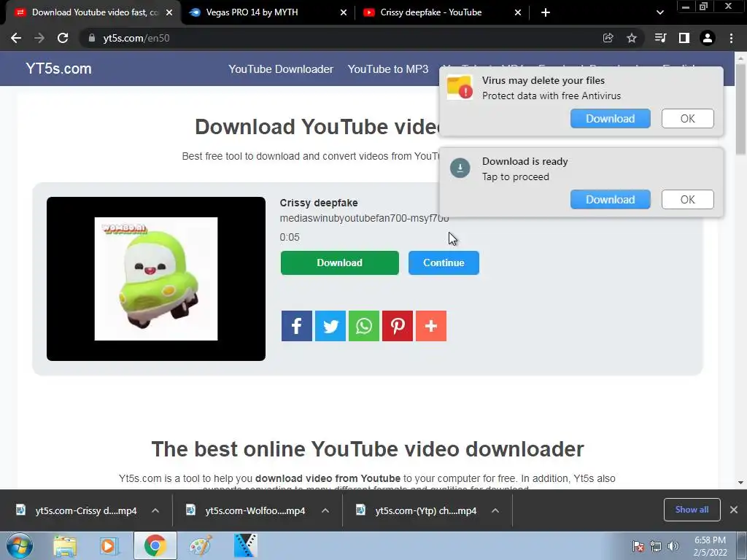Click the padlock site info icon
747x560 pixels.
(x=92, y=38)
